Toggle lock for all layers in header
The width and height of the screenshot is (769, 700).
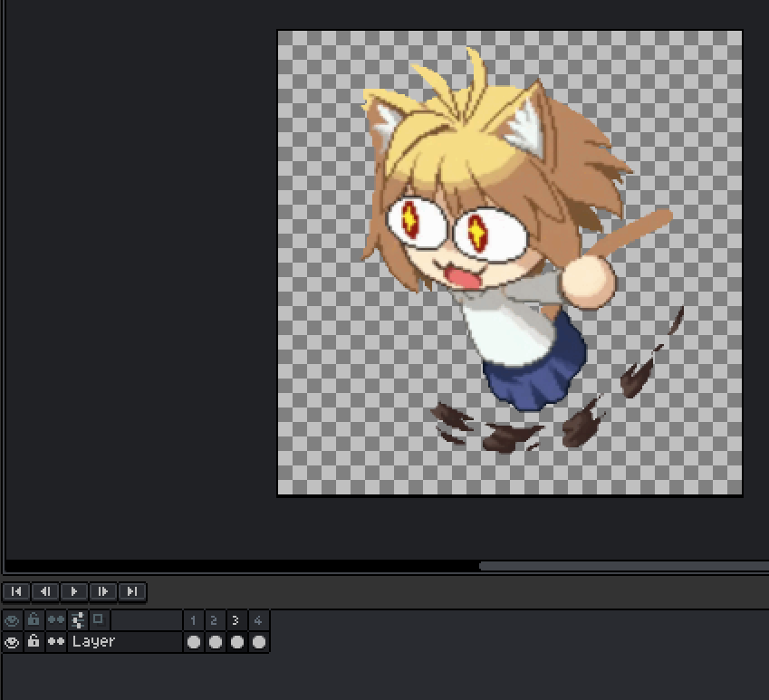click(34, 620)
